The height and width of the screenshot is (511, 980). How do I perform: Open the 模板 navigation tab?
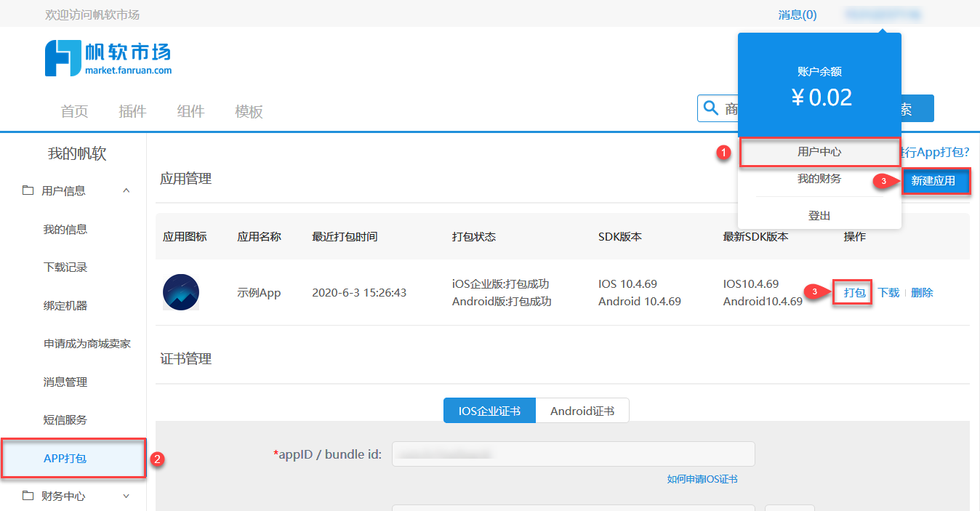249,111
